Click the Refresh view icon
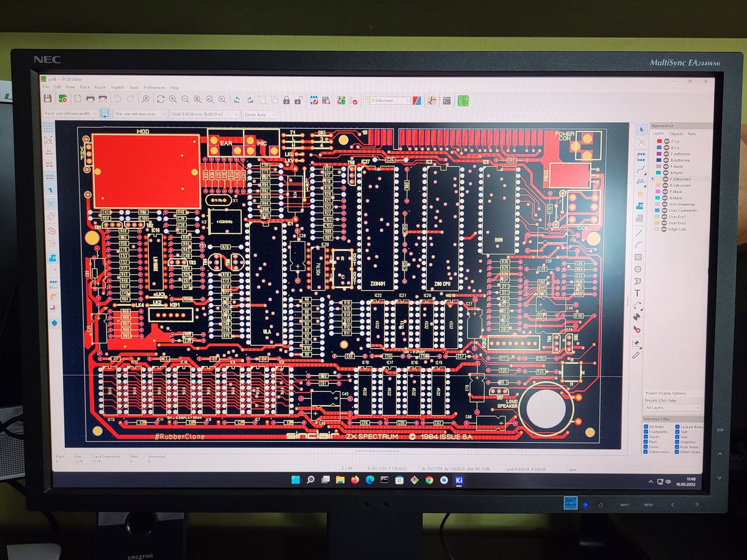This screenshot has height=560, width=747. (161, 99)
